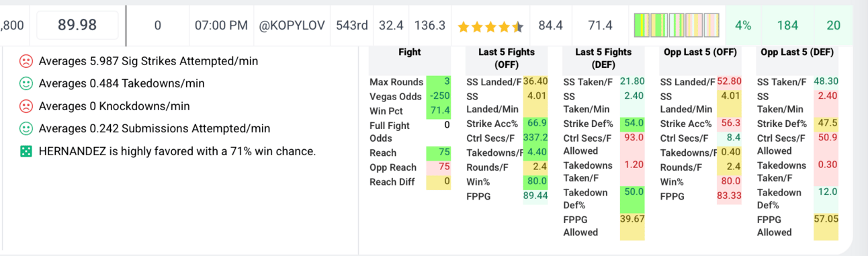This screenshot has height=256, width=868.
Task: Click the 89.98 projection input field
Action: click(x=77, y=26)
